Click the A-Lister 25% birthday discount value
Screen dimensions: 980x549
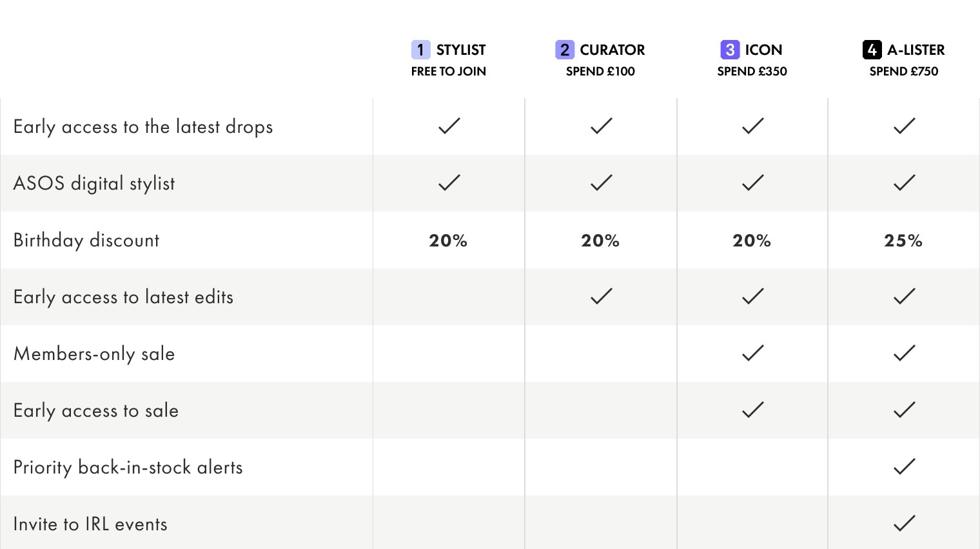point(903,241)
